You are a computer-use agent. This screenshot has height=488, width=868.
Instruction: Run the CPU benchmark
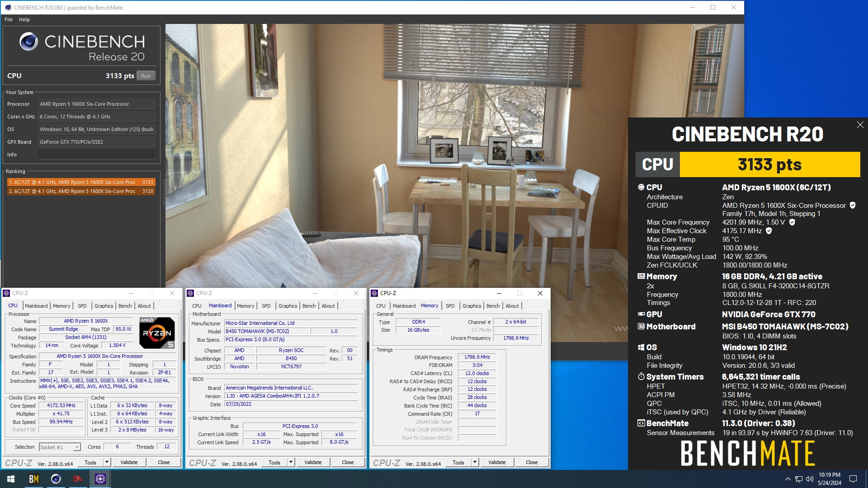pyautogui.click(x=146, y=76)
